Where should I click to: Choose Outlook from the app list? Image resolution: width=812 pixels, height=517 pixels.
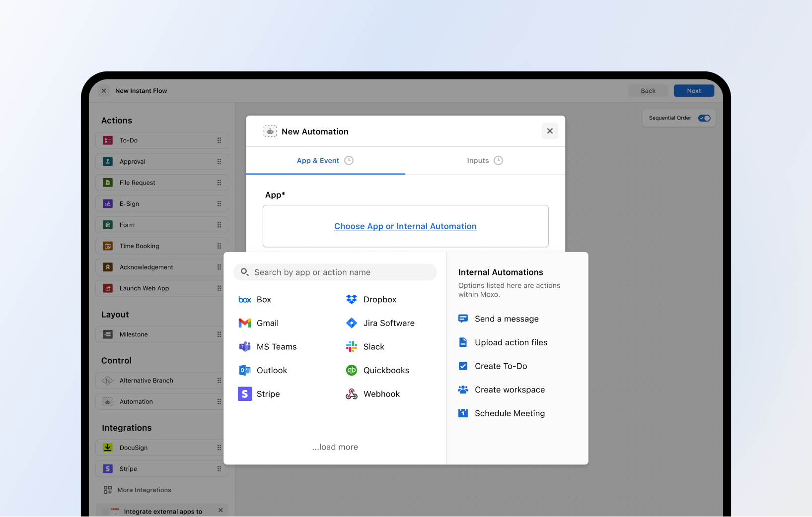[263, 370]
